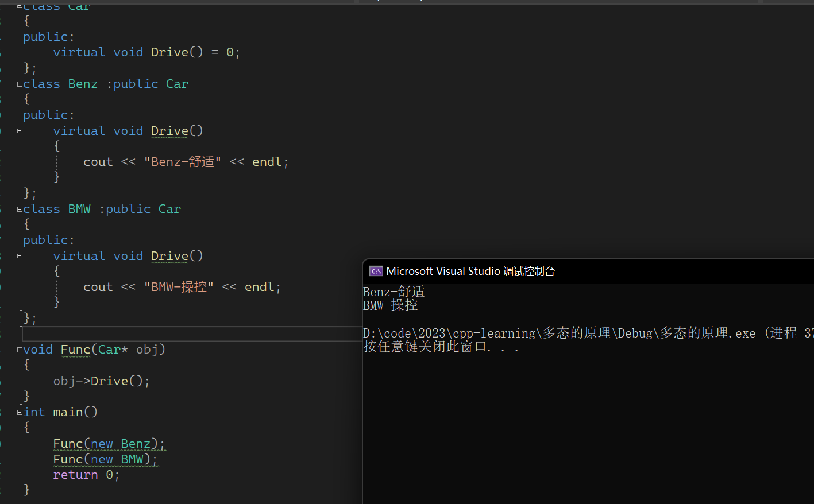Click the empty highlighted editor line above void Func
Viewport: 814px width, 504px height.
[192, 334]
